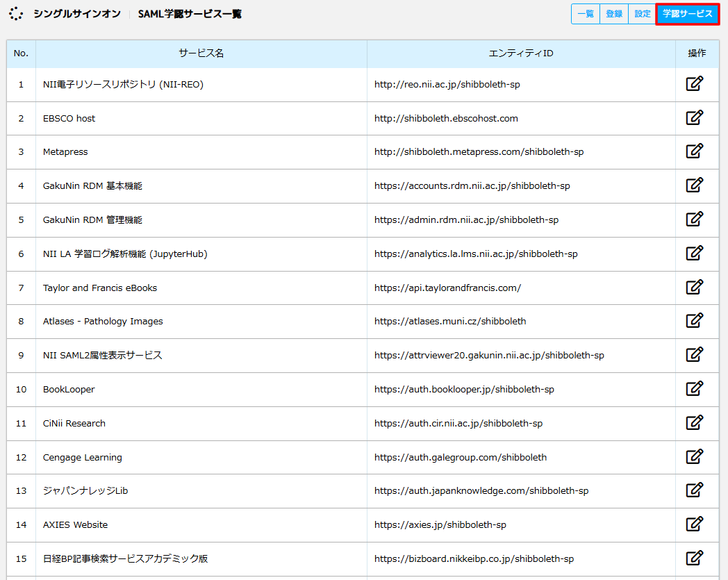Click the エンティティID column header
The width and height of the screenshot is (728, 580).
tap(521, 53)
